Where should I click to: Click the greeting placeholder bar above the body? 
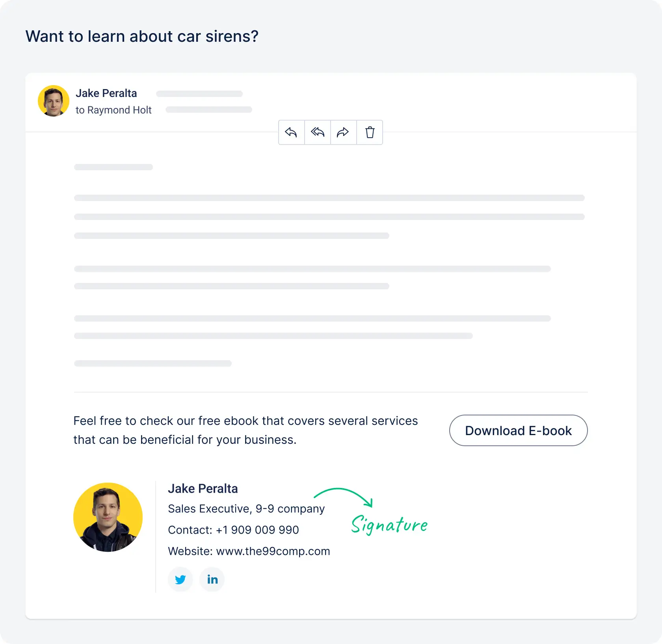[x=113, y=167]
